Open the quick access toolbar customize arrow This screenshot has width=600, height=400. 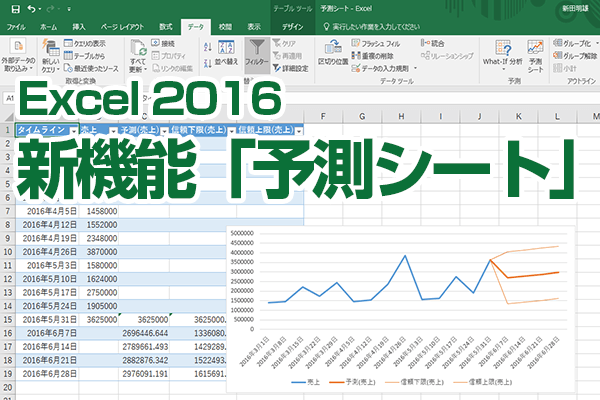[69, 9]
